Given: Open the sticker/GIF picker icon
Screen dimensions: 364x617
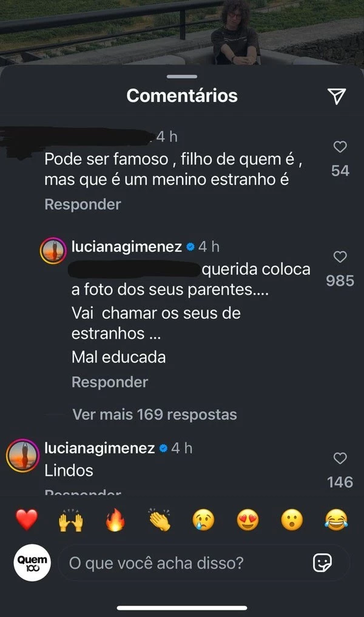Looking at the screenshot, I should (x=322, y=564).
